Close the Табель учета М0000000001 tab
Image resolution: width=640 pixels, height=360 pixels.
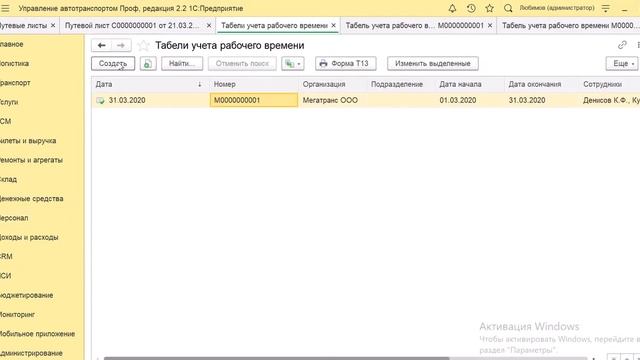(490, 25)
